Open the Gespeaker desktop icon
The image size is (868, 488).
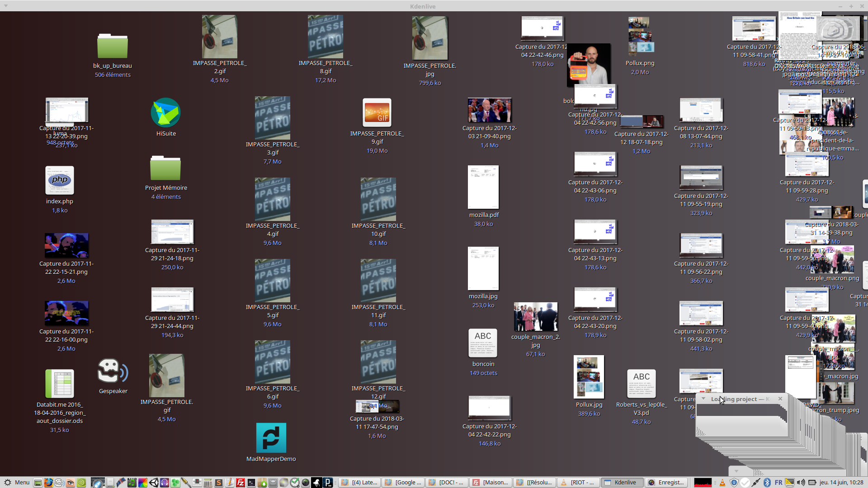pos(113,371)
